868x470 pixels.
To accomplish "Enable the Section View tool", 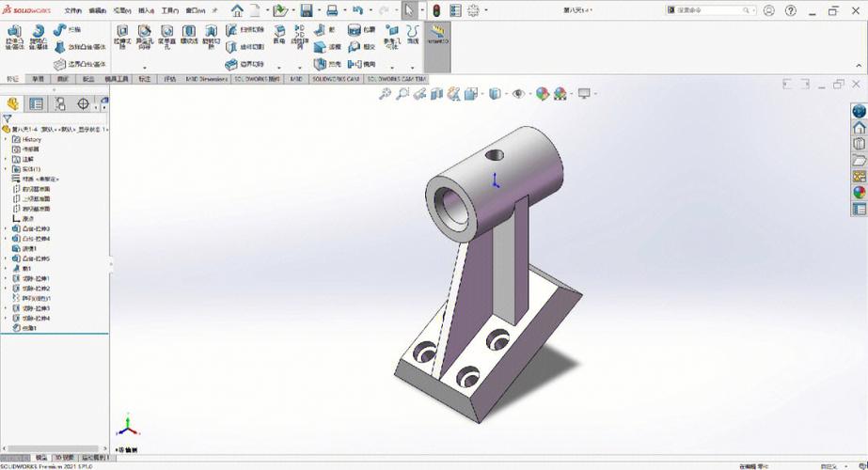I will pyautogui.click(x=436, y=94).
